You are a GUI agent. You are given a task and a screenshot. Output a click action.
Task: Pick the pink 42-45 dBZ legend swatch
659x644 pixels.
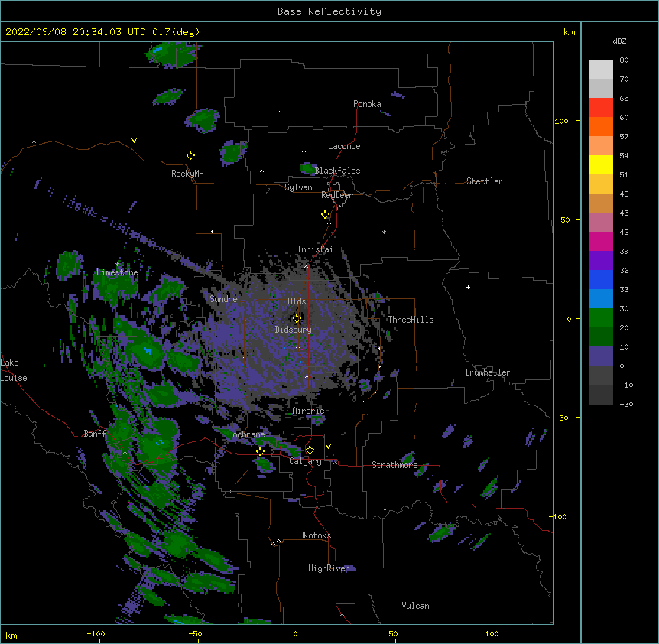(601, 223)
